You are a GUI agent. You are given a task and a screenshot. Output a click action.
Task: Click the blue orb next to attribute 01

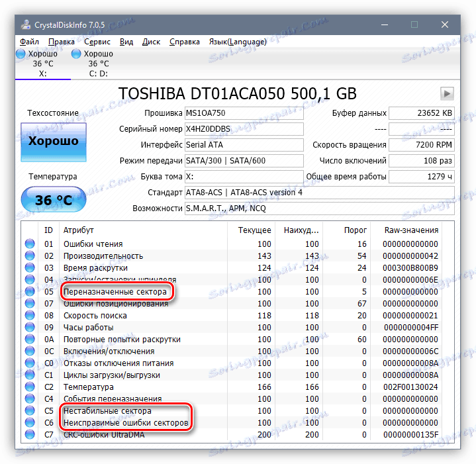pyautogui.click(x=30, y=244)
